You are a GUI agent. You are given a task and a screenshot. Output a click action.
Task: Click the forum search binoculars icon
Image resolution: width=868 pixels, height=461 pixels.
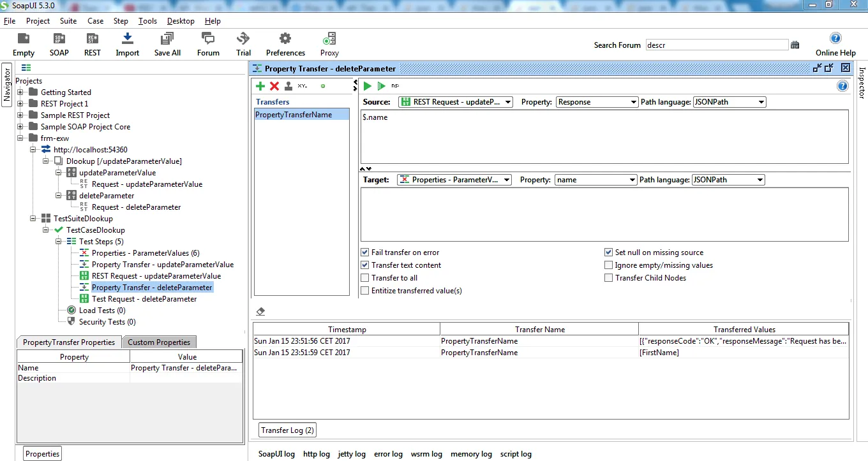click(795, 45)
